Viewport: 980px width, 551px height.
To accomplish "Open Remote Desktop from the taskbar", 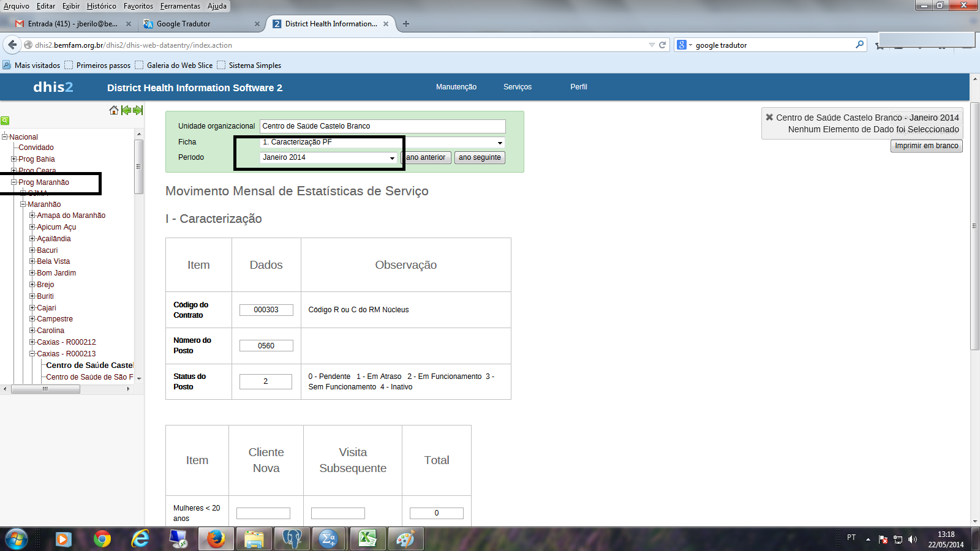I will tap(178, 539).
